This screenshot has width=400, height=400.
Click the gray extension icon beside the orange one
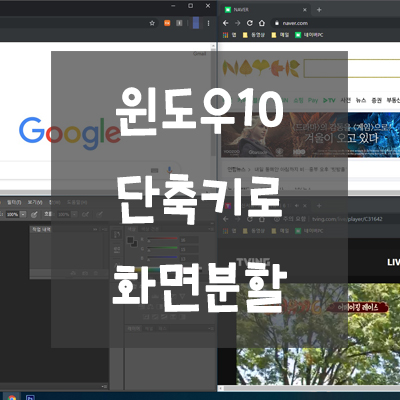tap(179, 23)
